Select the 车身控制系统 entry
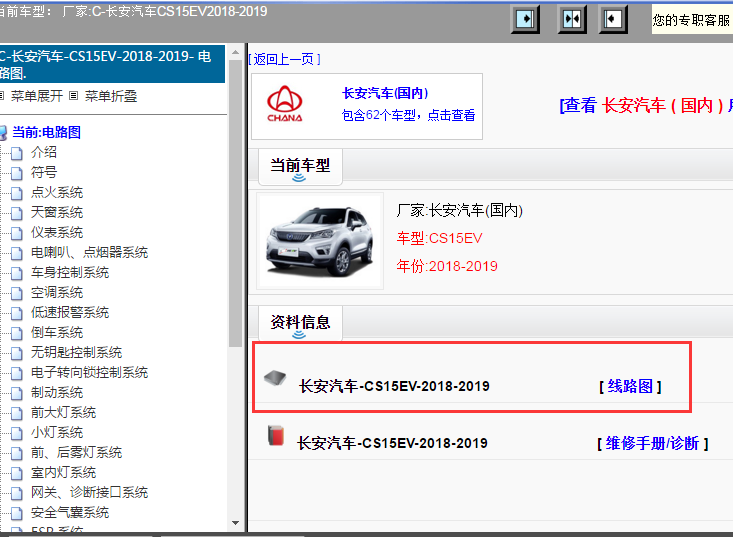This screenshot has width=733, height=537. 70,272
